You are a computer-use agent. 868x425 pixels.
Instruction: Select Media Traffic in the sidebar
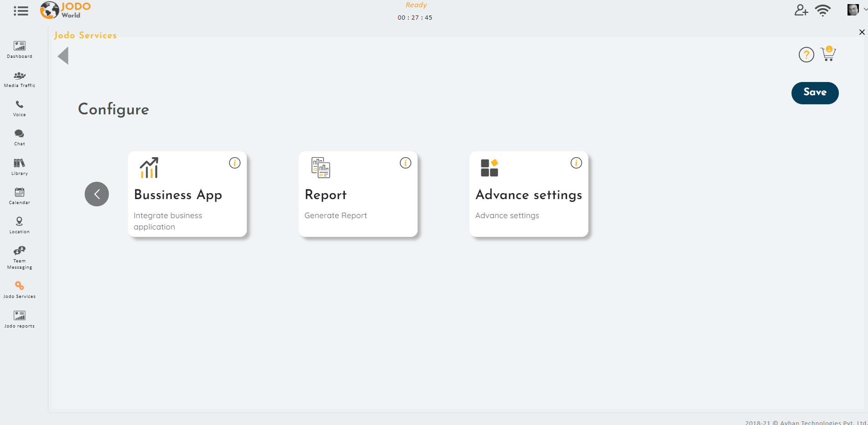(x=19, y=78)
